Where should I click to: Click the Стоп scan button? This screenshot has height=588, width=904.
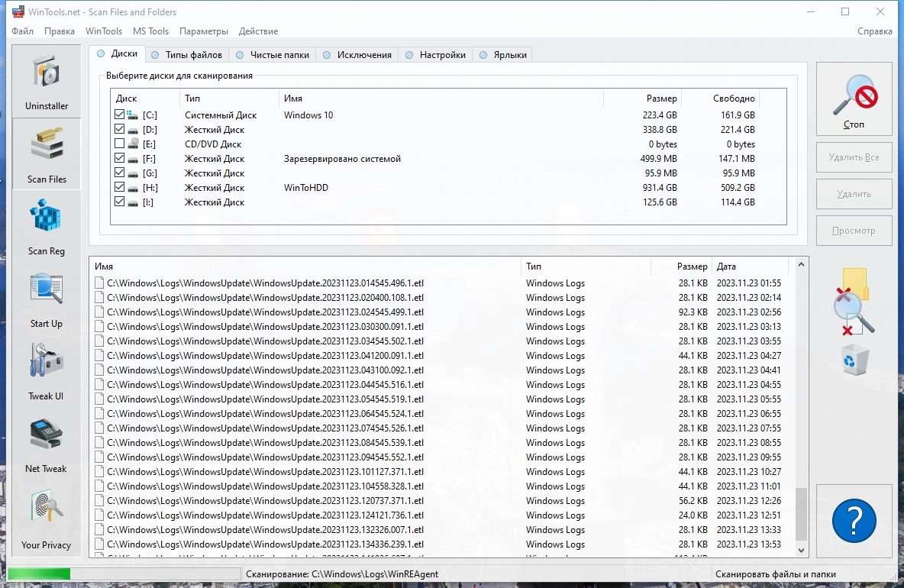854,99
